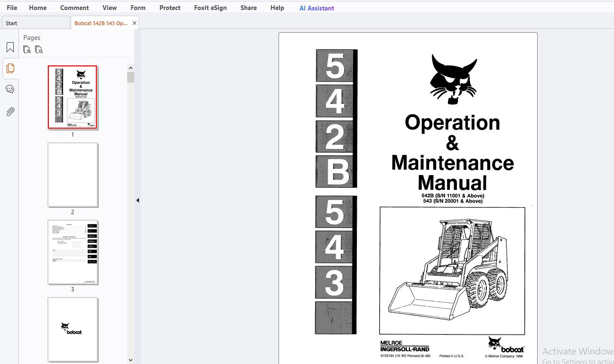The width and height of the screenshot is (614, 364).
Task: Click the "INGERSOLL-RAND" text
Action: click(x=405, y=349)
